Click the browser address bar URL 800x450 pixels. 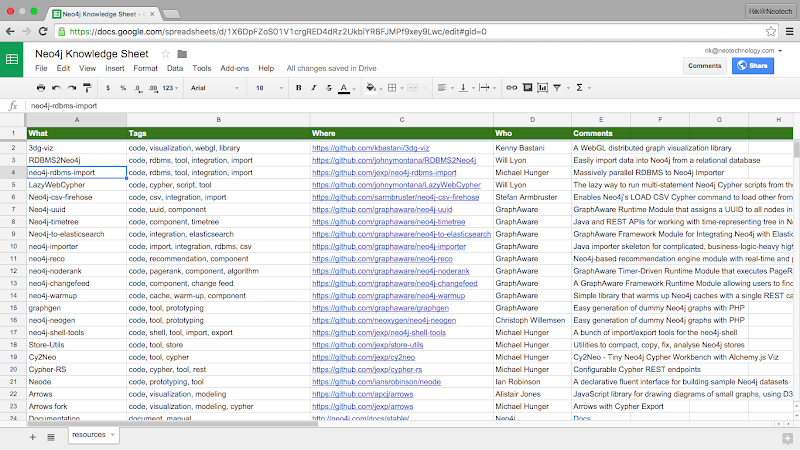tap(278, 32)
